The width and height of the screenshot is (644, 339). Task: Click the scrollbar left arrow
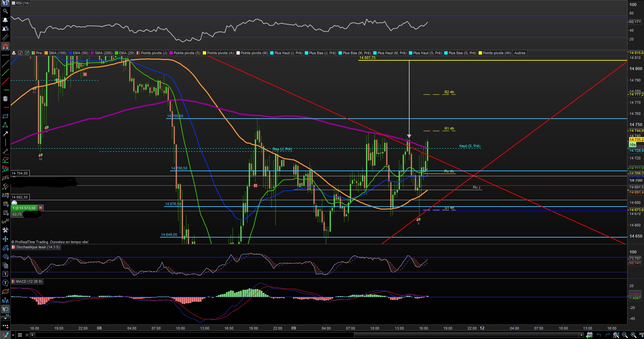pos(32,335)
